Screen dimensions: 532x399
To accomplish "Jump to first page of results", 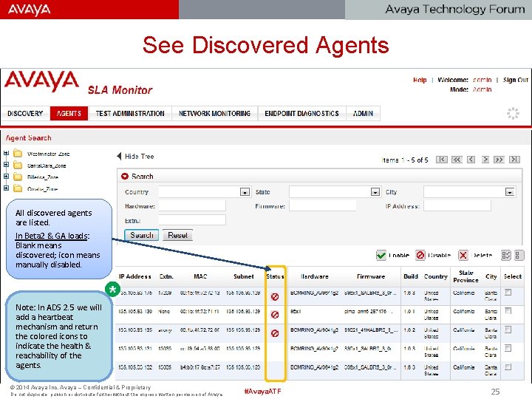I will [x=441, y=160].
